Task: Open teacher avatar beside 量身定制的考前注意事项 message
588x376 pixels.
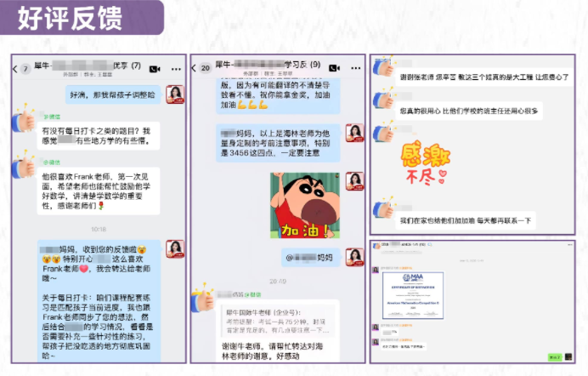Action: (x=354, y=133)
